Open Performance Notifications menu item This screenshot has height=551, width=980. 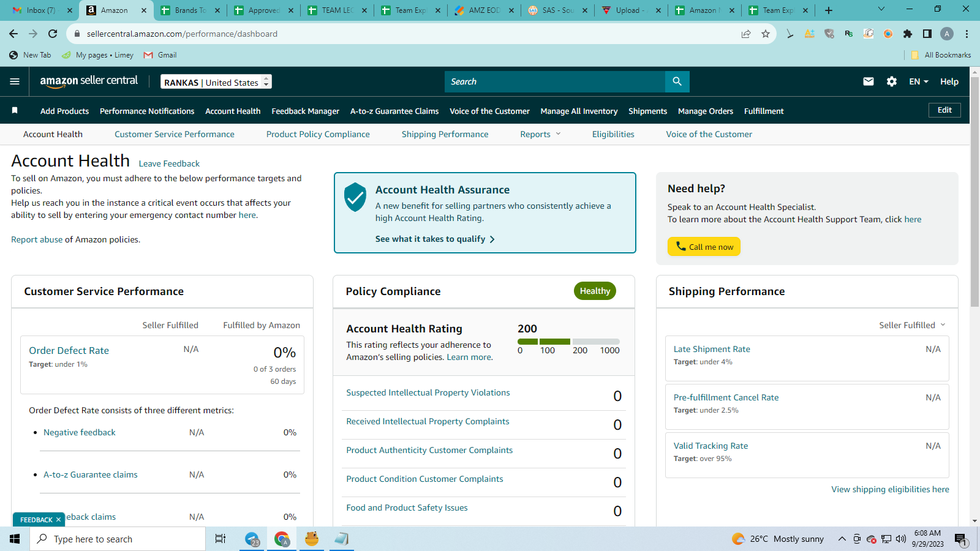tap(147, 111)
